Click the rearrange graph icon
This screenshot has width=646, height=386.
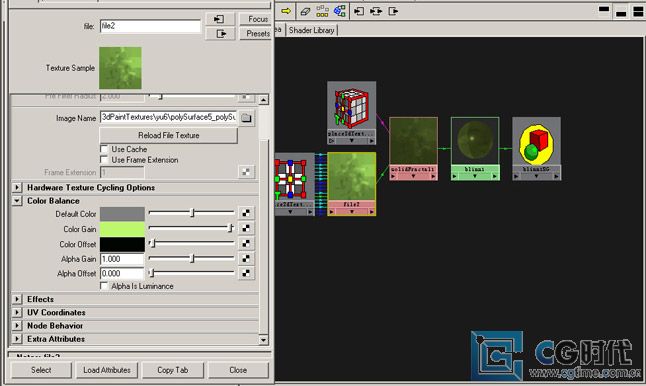click(322, 11)
